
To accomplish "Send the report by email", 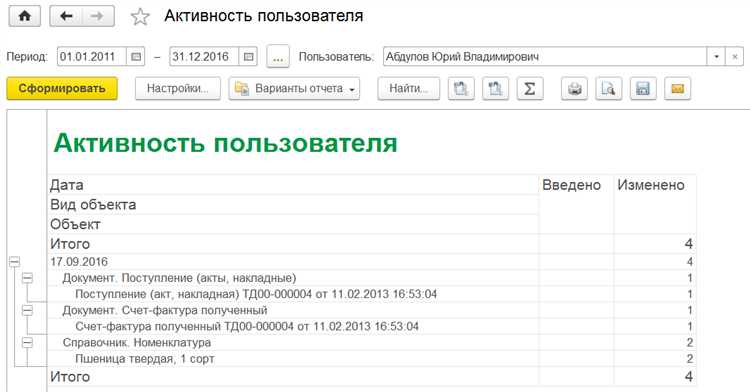I will [x=677, y=88].
